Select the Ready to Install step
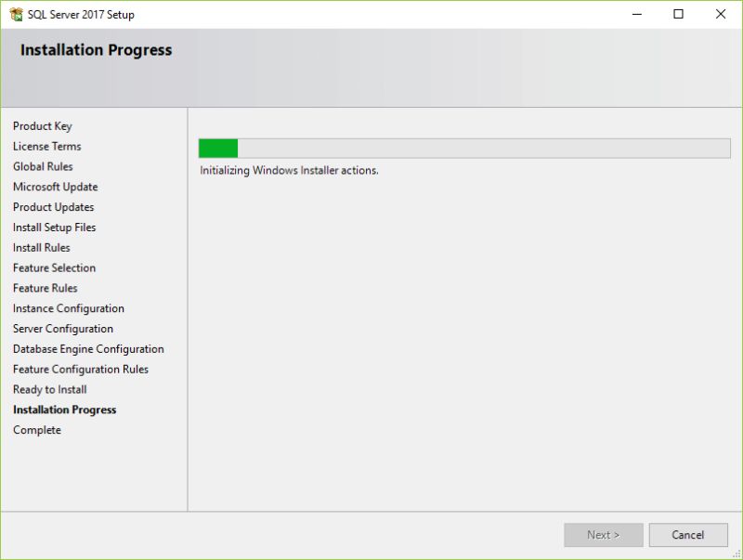 [48, 389]
